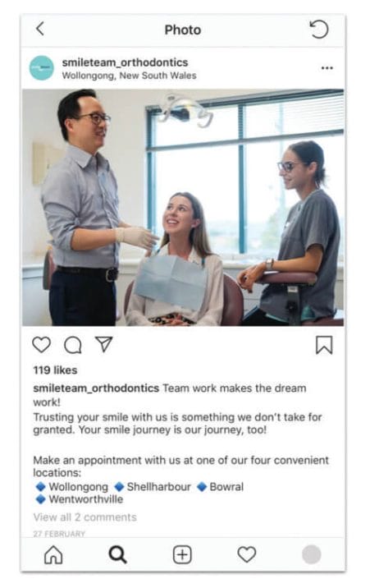The width and height of the screenshot is (370, 588).
Task: Share post with paper plane icon
Action: [103, 344]
